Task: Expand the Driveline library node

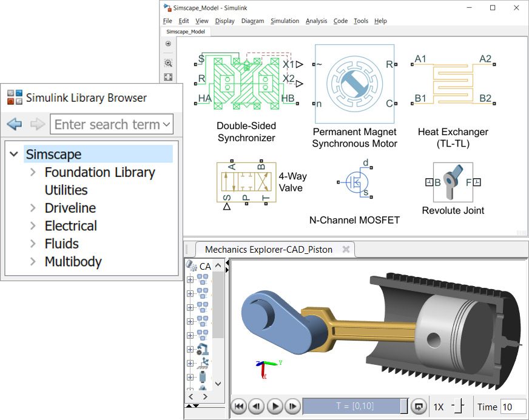Action: pos(33,208)
